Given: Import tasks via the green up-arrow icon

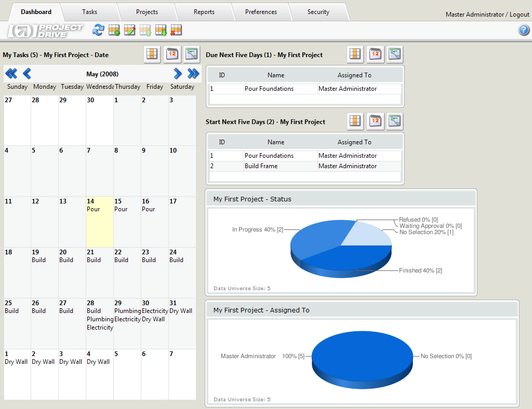Looking at the screenshot, I should (x=145, y=30).
